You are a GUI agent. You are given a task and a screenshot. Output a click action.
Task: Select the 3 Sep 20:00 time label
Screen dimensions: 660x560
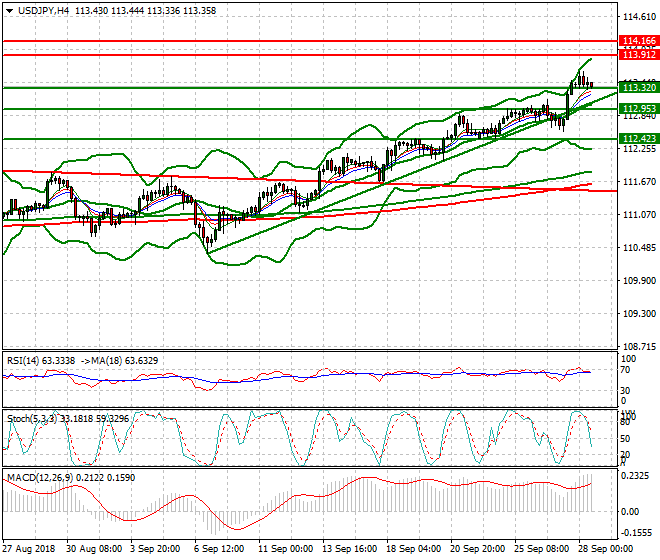pyautogui.click(x=155, y=549)
